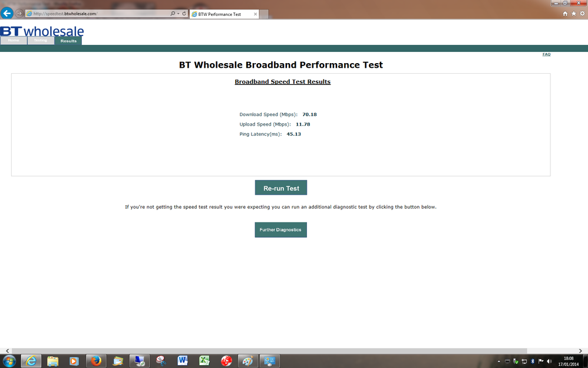Switch to the Results tab

68,41
